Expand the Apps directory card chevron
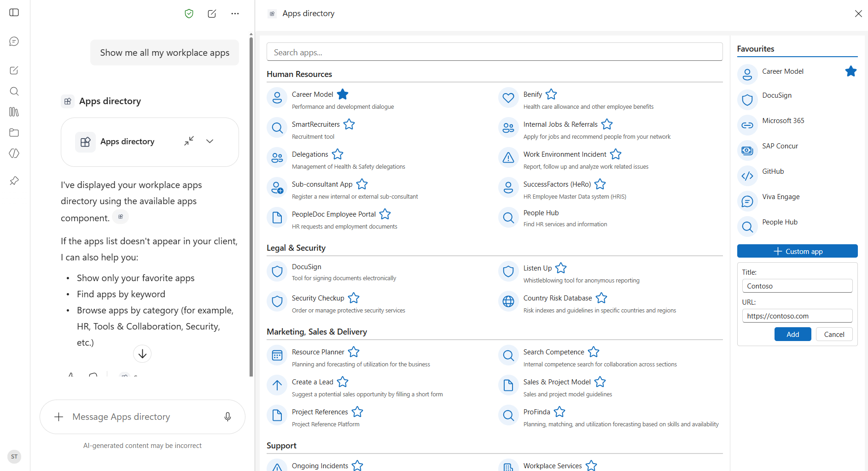Viewport: 868px width, 471px height. pos(210,141)
